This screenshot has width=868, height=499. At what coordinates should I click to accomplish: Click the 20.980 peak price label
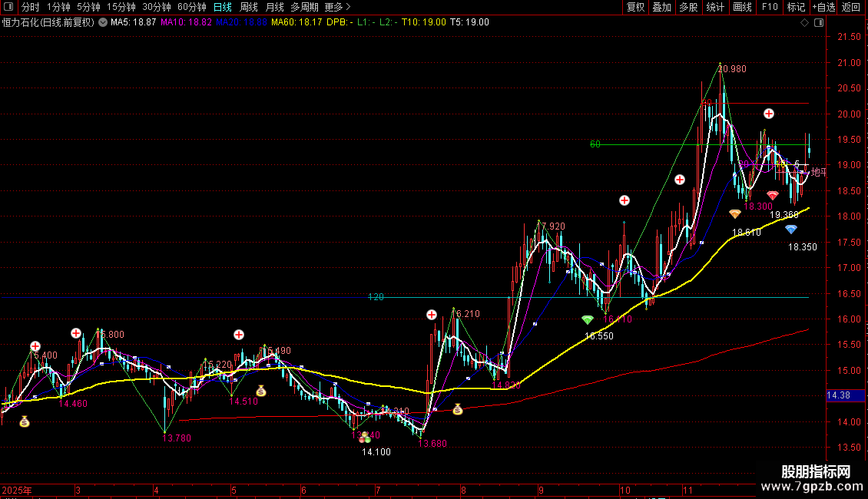[733, 69]
